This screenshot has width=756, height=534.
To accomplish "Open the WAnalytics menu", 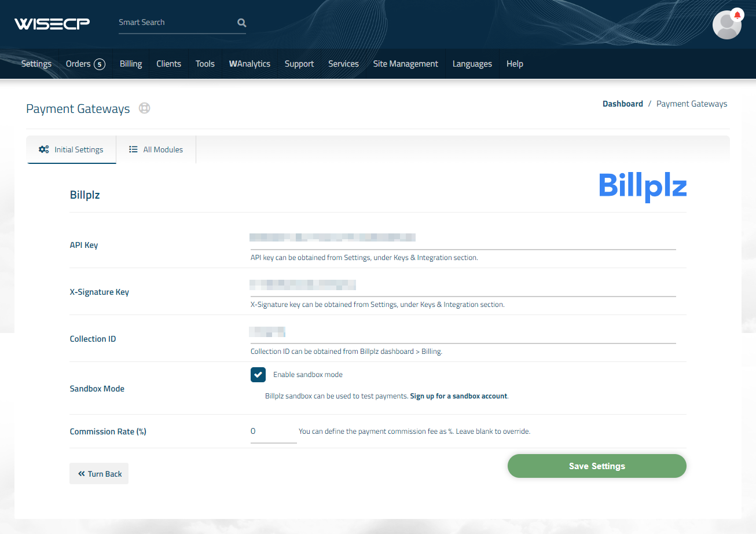I will (249, 64).
